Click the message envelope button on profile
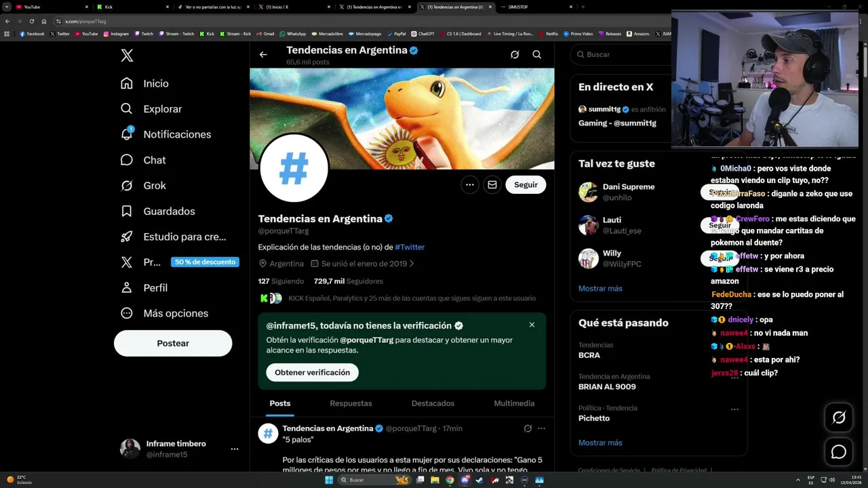The height and width of the screenshot is (488, 868). pos(492,184)
